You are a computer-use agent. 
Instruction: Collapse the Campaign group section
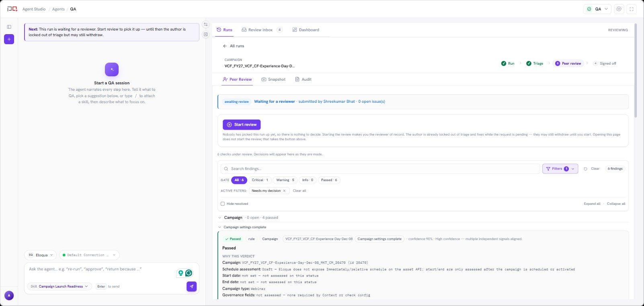[219, 218]
